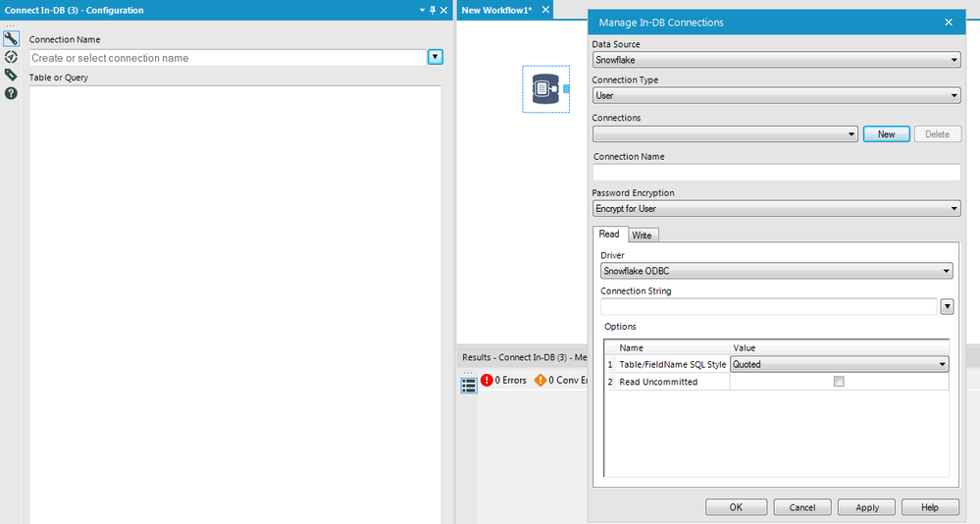Click the New connection button
This screenshot has height=524, width=980.
click(886, 133)
